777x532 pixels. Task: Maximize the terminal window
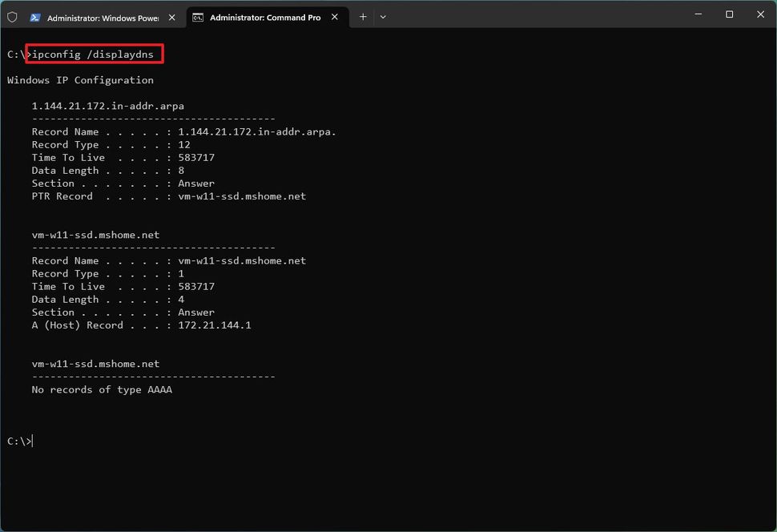(x=729, y=14)
